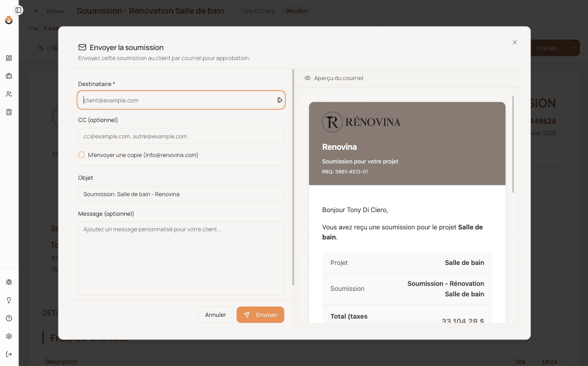Image resolution: width=588 pixels, height=366 pixels.
Task: Click the orange Envoyer button in dialog
Action: (260, 315)
